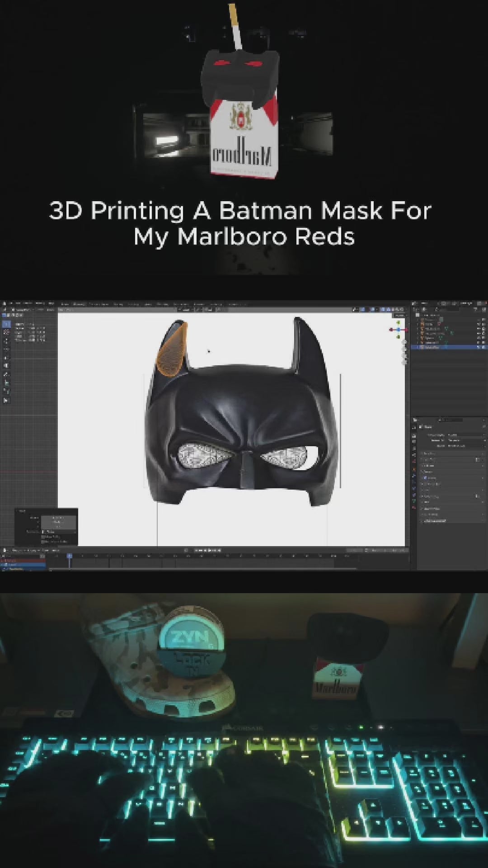Select the Move tool in Blender toolbar
This screenshot has width=488, height=868.
tap(6, 341)
